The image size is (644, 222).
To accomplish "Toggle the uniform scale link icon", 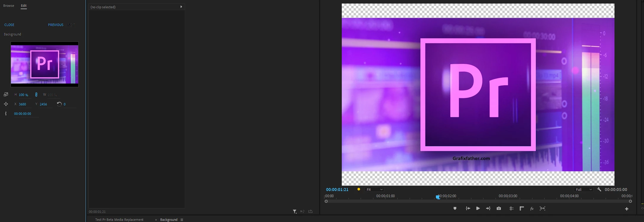I will click(x=36, y=94).
